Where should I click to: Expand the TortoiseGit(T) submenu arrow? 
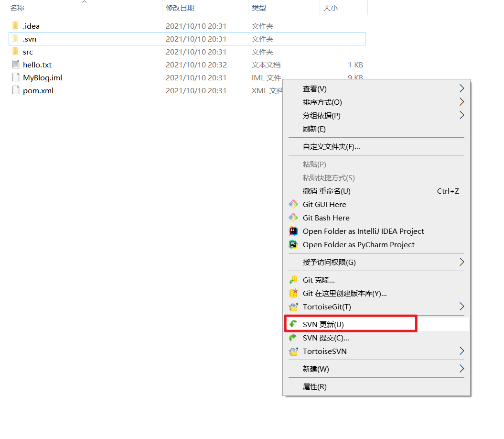[461, 307]
